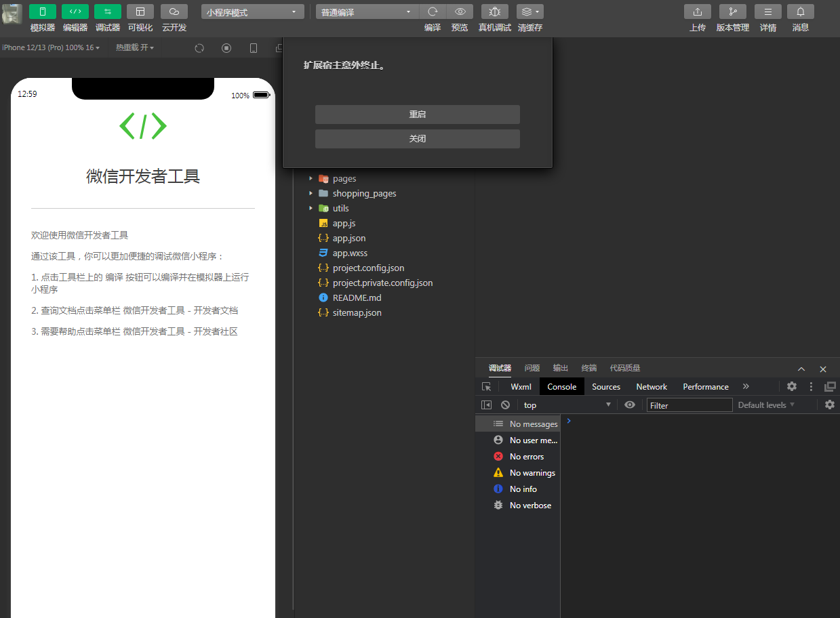The height and width of the screenshot is (618, 840).
Task: Switch to the 终端 tab
Action: coord(589,368)
